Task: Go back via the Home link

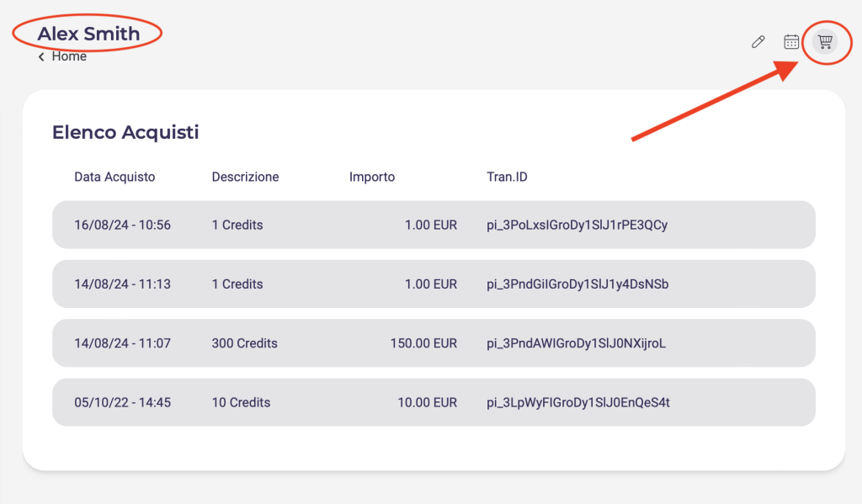Action: (x=69, y=56)
